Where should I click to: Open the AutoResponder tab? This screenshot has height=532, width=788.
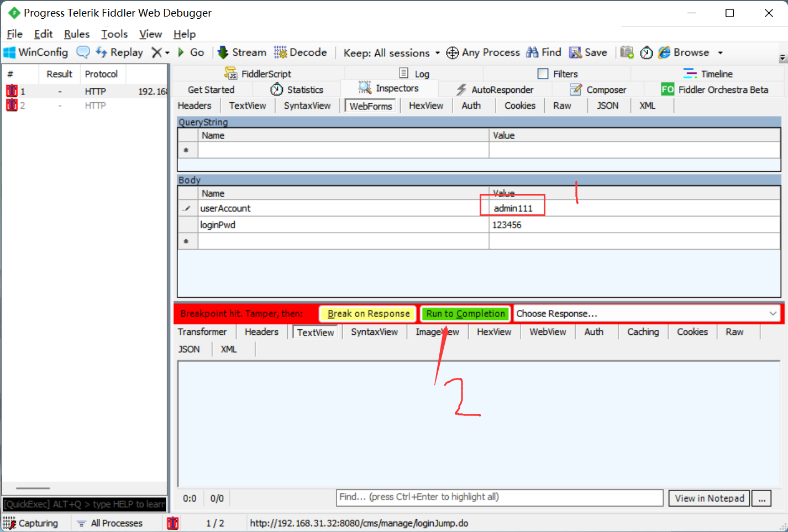(x=495, y=89)
